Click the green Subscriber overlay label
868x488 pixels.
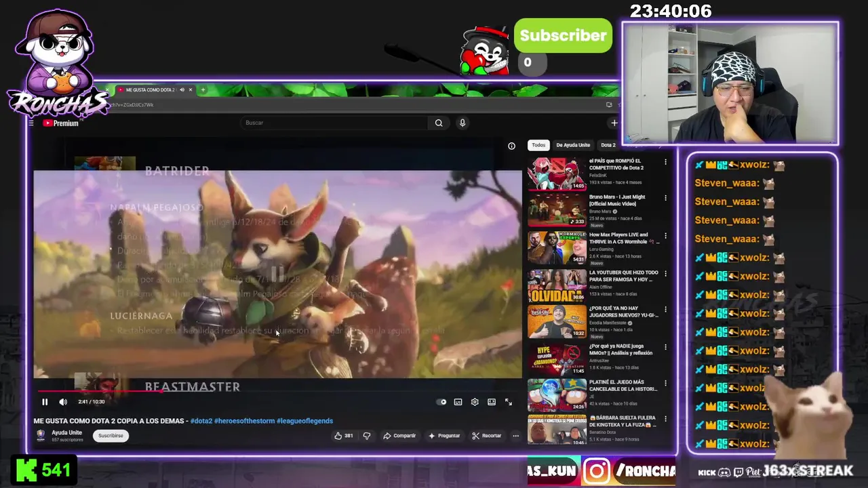[x=564, y=35]
